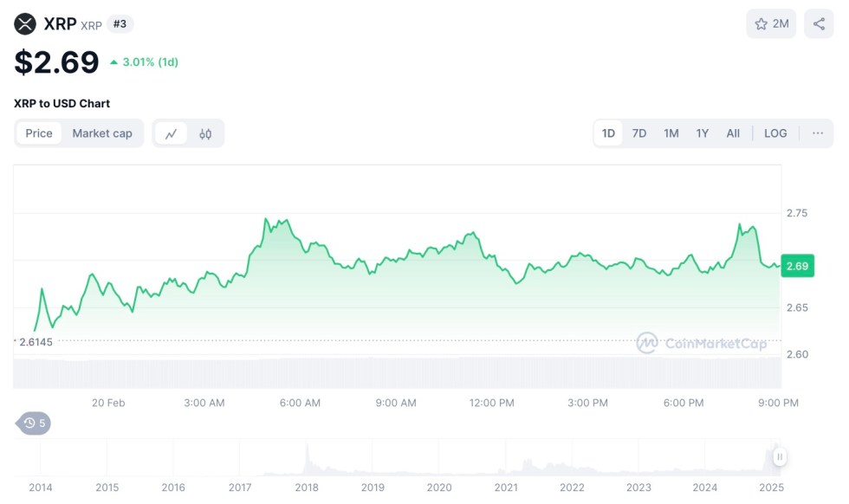This screenshot has width=849, height=504.
Task: Switch to line chart view icon
Action: point(172,133)
